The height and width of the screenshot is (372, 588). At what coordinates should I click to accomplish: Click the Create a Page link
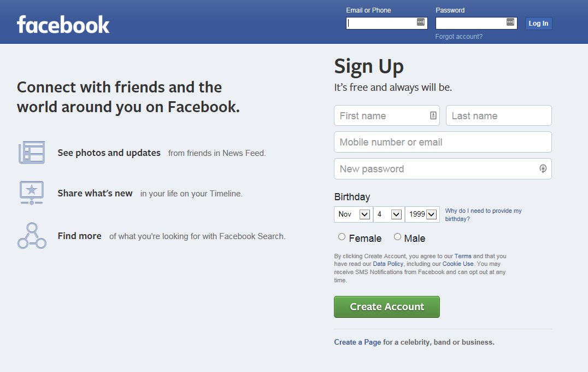pyautogui.click(x=357, y=342)
